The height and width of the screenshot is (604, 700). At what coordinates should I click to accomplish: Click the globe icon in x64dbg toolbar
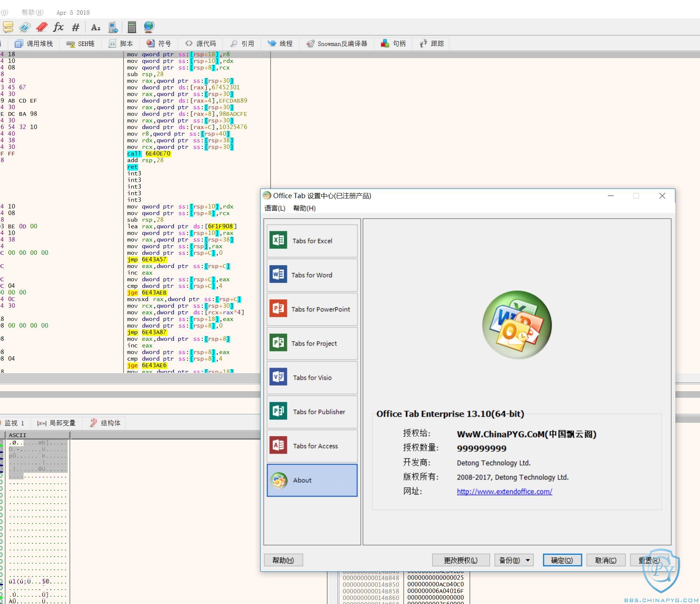pos(149,27)
